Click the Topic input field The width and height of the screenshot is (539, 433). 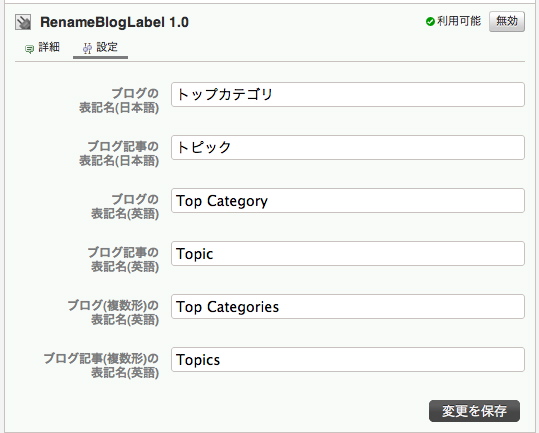tap(348, 254)
